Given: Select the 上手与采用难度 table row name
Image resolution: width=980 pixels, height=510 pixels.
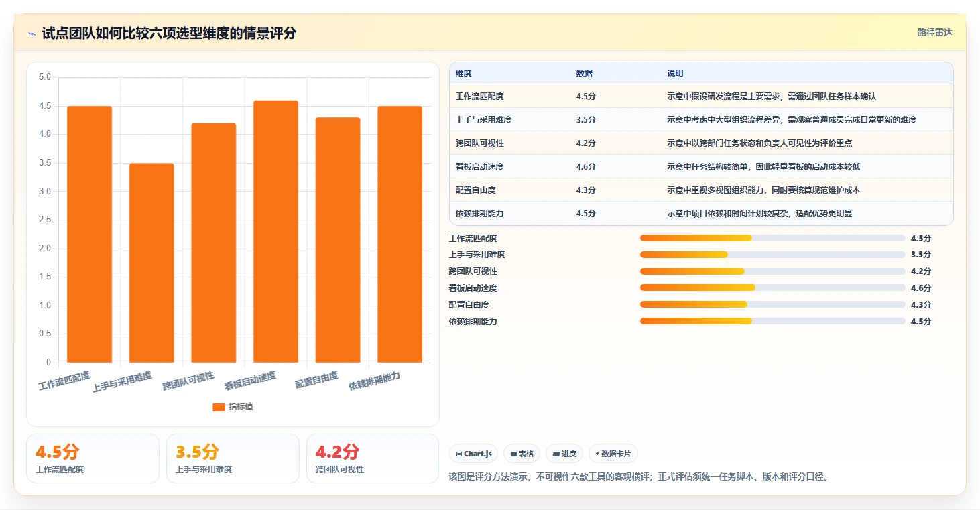Looking at the screenshot, I should pyautogui.click(x=483, y=120).
